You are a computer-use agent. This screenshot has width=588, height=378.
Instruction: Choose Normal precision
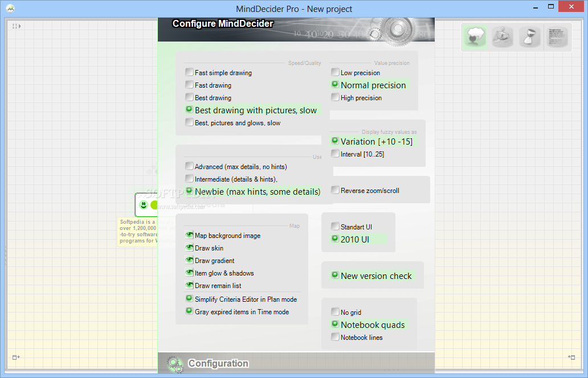tap(369, 85)
